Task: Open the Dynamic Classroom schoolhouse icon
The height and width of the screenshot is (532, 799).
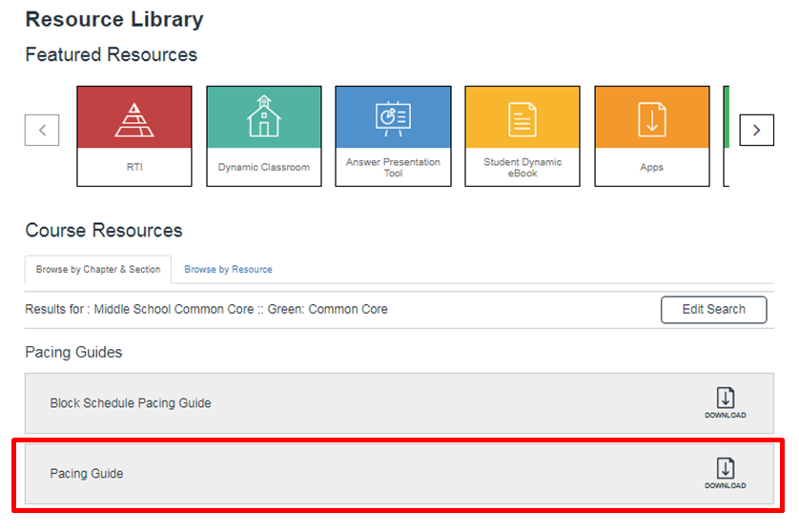Action: pyautogui.click(x=263, y=117)
